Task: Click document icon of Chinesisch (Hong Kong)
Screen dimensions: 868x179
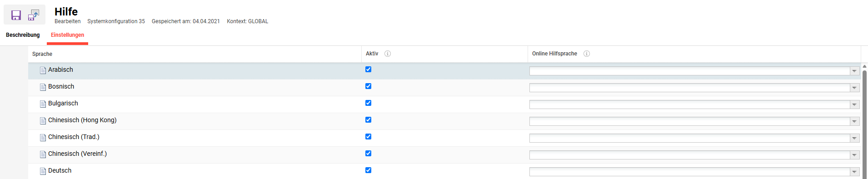Action: (x=43, y=120)
